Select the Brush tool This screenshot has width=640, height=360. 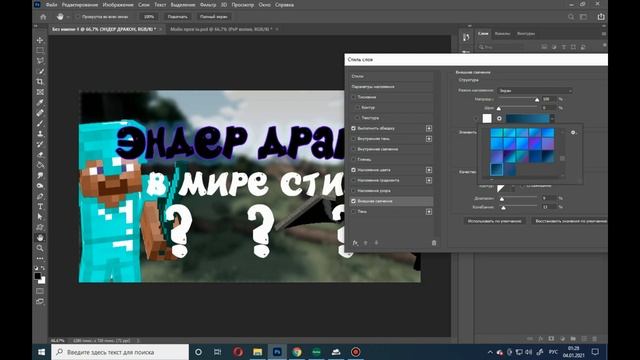pos(40,123)
